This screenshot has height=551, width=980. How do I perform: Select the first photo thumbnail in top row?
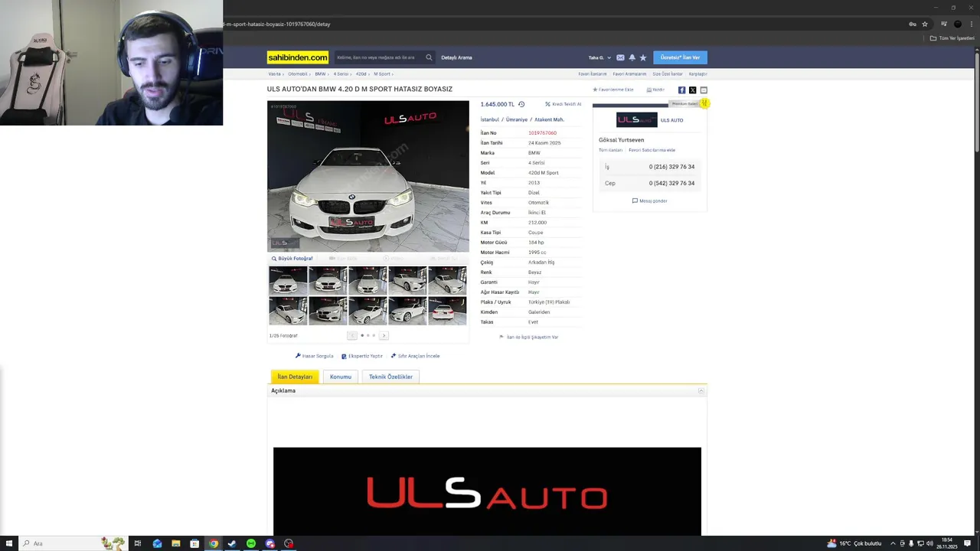tap(288, 280)
